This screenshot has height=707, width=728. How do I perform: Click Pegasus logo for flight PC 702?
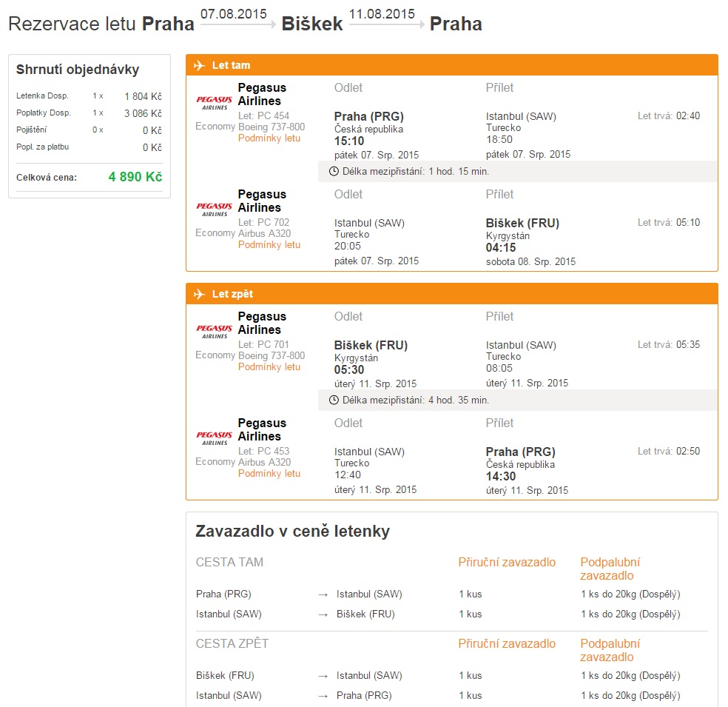[x=214, y=210]
